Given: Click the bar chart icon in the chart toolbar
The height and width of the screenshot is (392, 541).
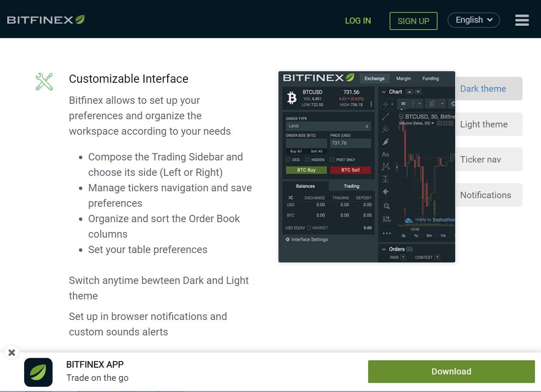Looking at the screenshot, I should 387,219.
